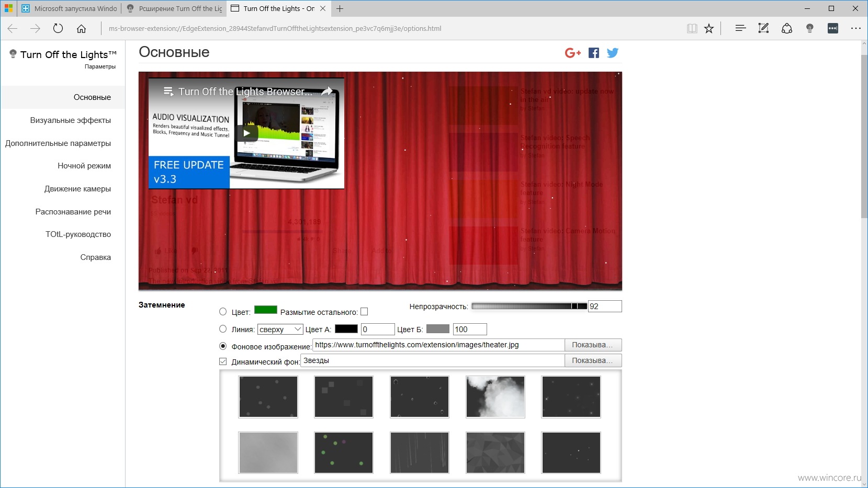Image resolution: width=868 pixels, height=488 pixels.
Task: Click the Показыва button next to Звезды field
Action: coord(593,360)
